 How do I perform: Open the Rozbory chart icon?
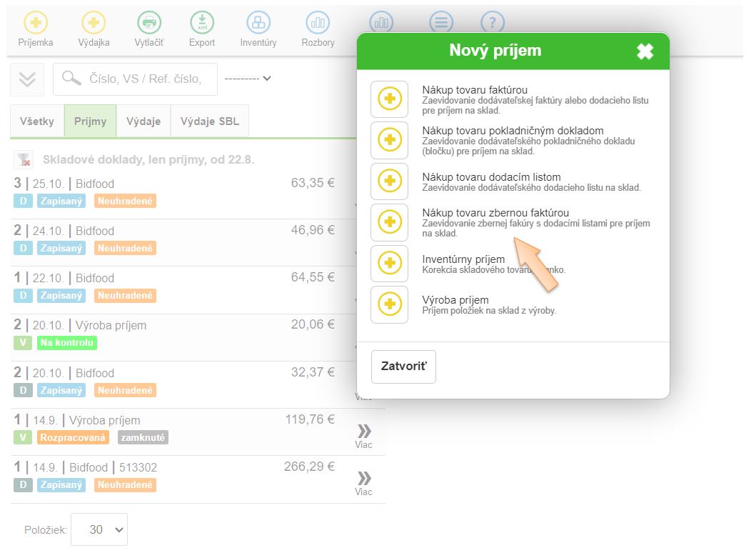pos(318,23)
